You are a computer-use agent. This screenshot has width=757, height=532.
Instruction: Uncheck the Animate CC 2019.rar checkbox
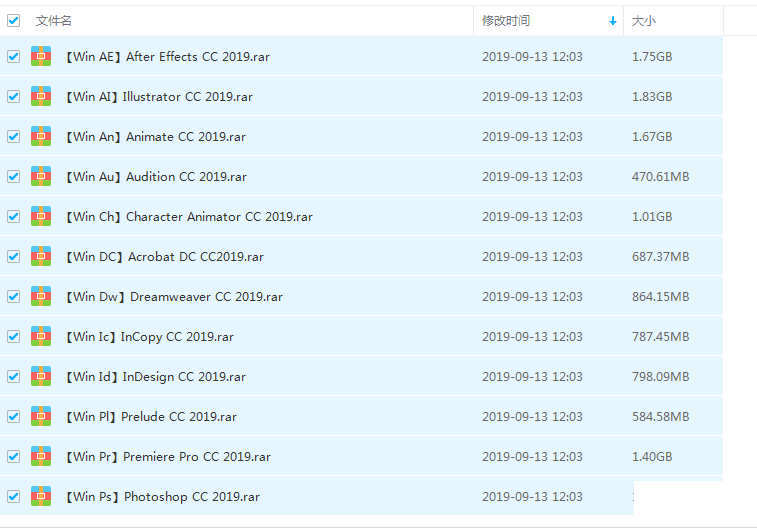click(14, 137)
